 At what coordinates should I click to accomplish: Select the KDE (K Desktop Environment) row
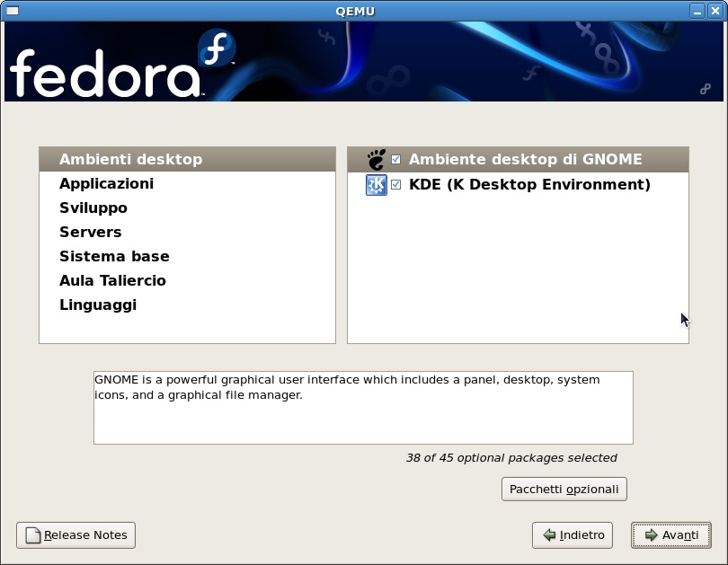pos(518,185)
